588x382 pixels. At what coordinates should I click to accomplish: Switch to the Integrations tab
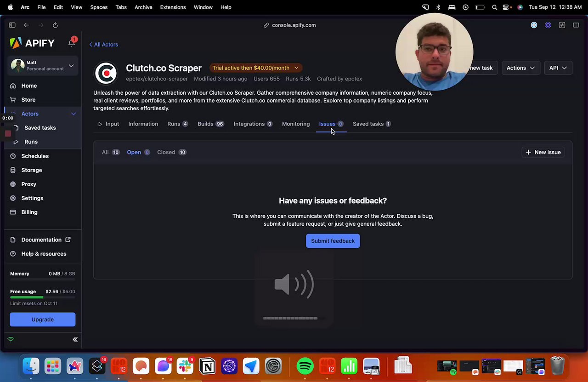tap(253, 124)
